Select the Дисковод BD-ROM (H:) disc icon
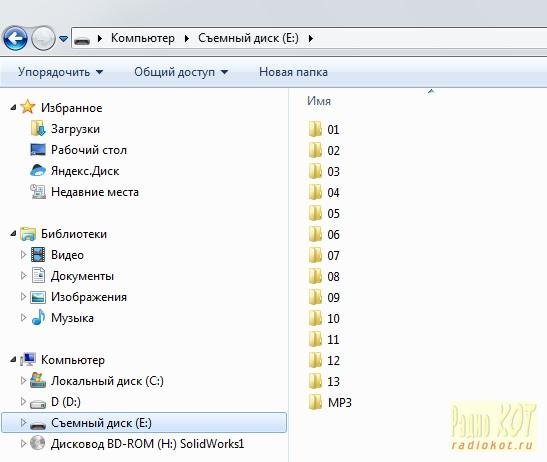The width and height of the screenshot is (547, 462). pyautogui.click(x=37, y=444)
